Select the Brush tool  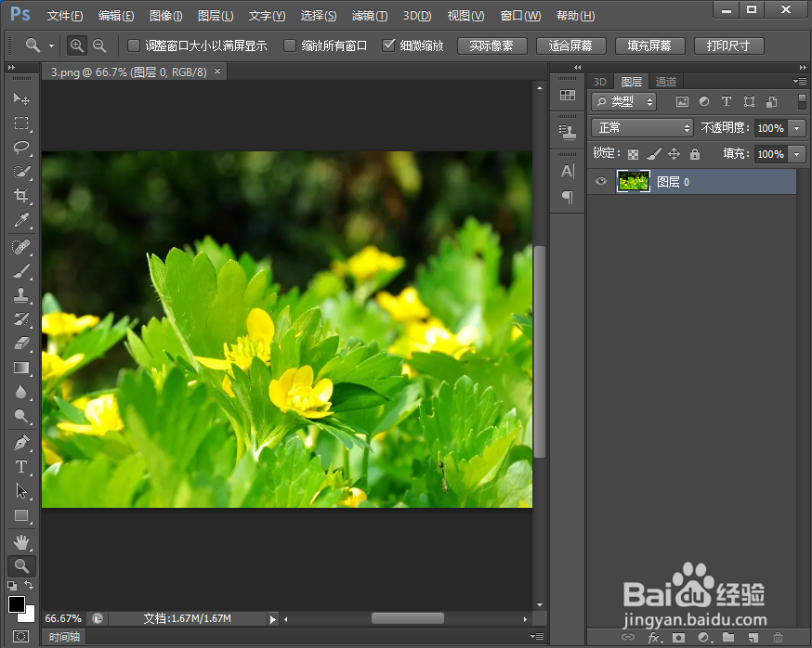coord(20,271)
